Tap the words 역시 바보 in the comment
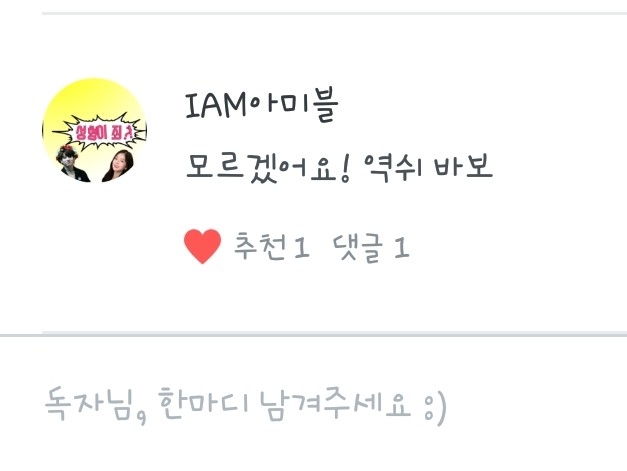The width and height of the screenshot is (627, 471). point(428,167)
